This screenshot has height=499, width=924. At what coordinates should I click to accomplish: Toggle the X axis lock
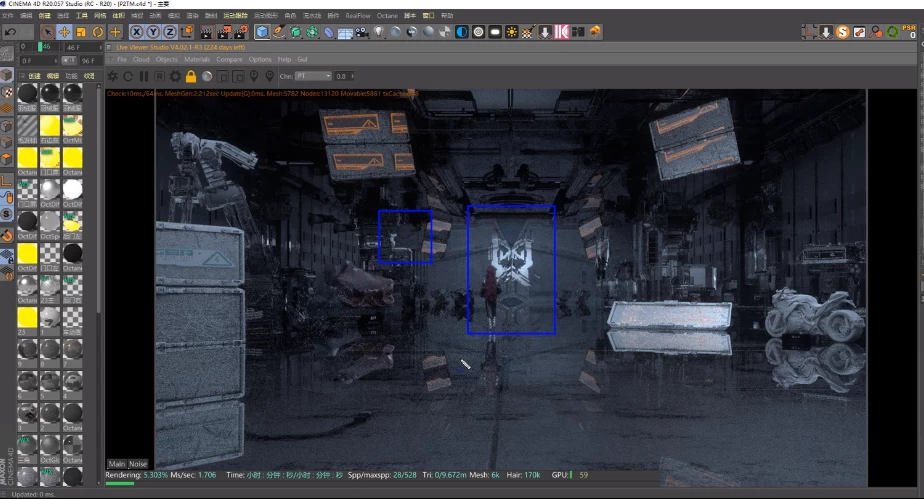pos(138,32)
